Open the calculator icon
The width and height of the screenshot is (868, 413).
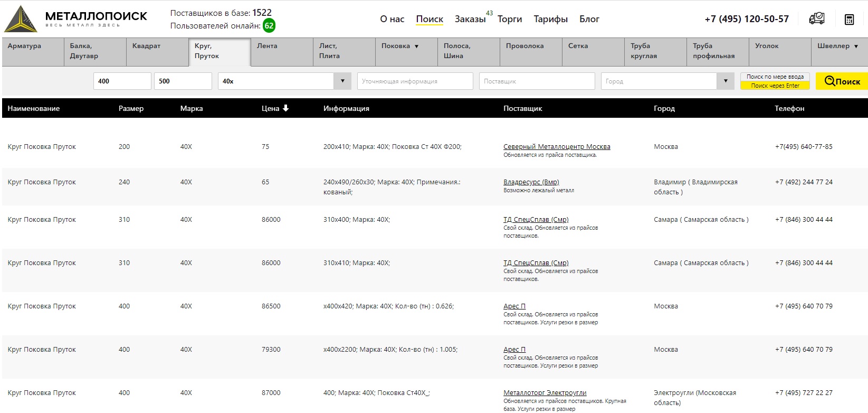click(849, 20)
